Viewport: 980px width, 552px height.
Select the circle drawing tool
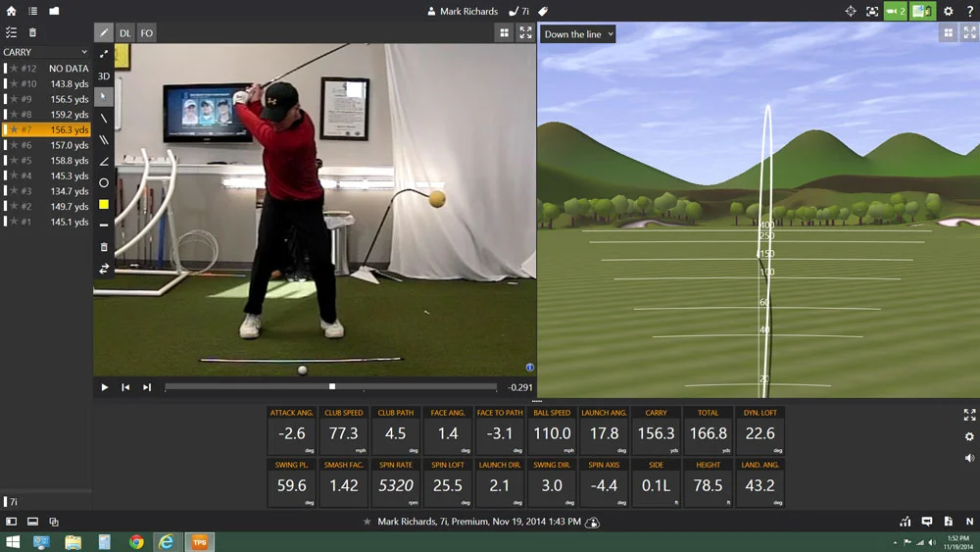[x=104, y=182]
